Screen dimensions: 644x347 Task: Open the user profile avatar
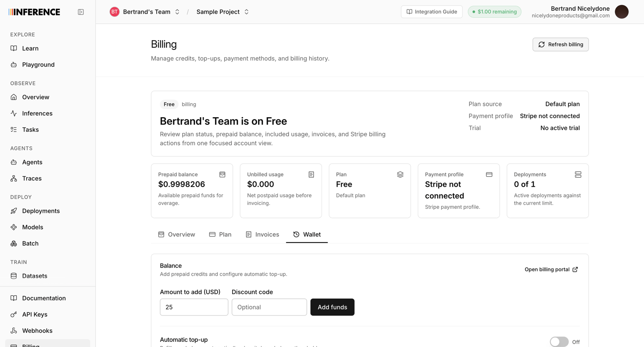click(621, 12)
